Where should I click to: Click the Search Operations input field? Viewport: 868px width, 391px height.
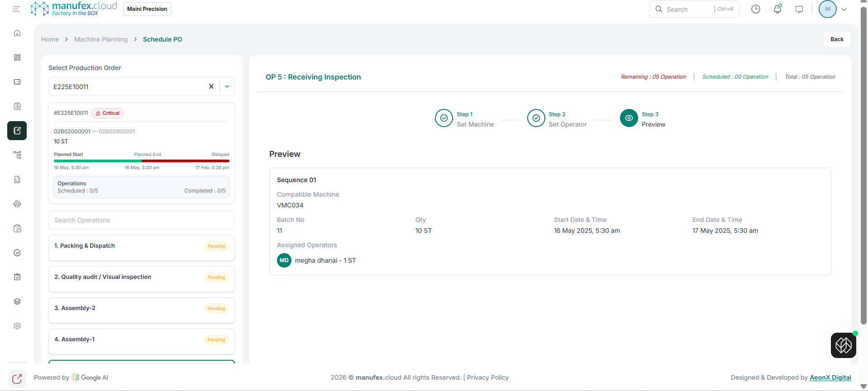pyautogui.click(x=141, y=220)
